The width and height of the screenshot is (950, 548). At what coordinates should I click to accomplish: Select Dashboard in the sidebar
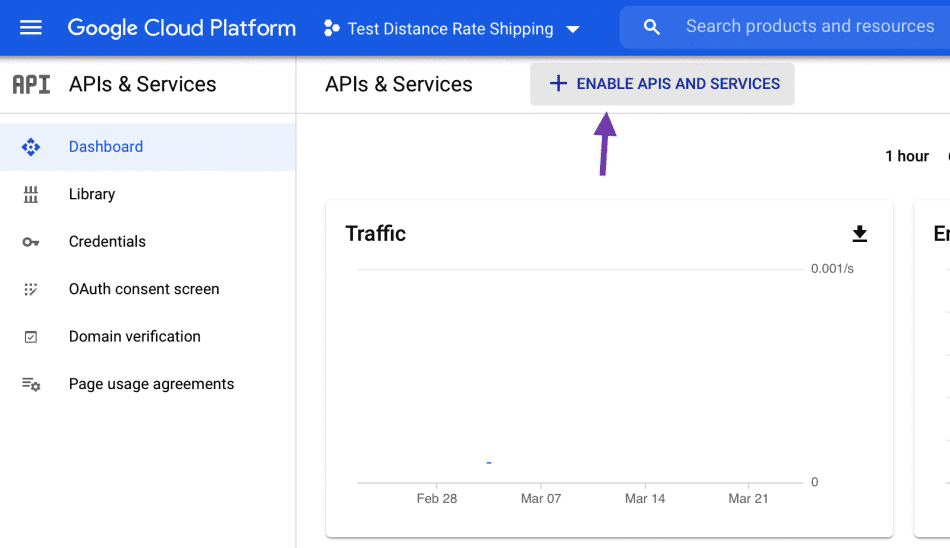pos(148,147)
